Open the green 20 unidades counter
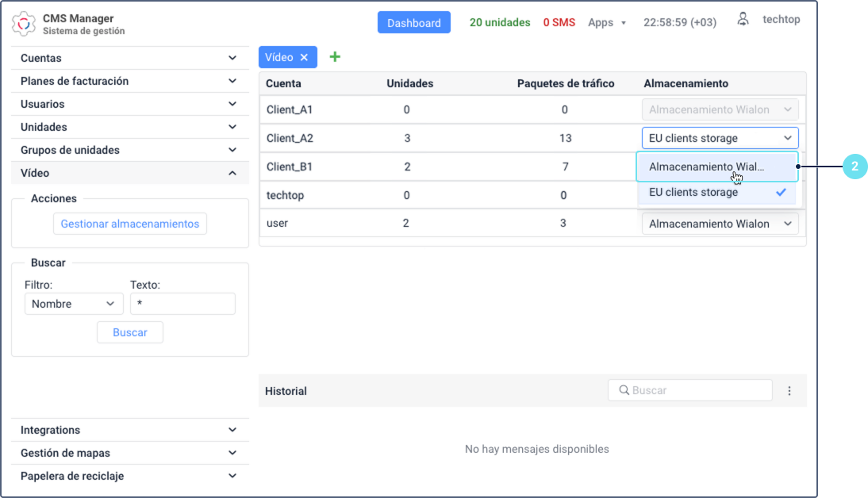Viewport: 868px width, 498px height. point(500,22)
